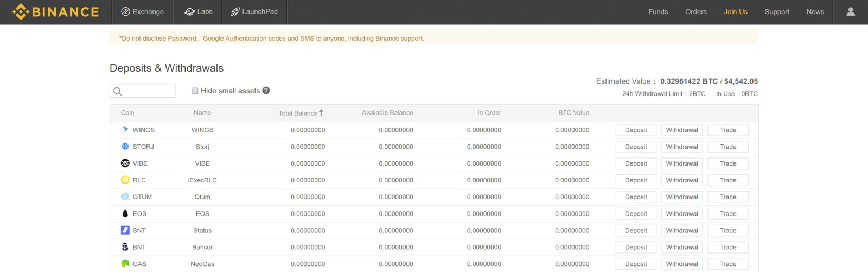Open the LaunchPad menu item
The height and width of the screenshot is (272, 868).
(x=254, y=12)
